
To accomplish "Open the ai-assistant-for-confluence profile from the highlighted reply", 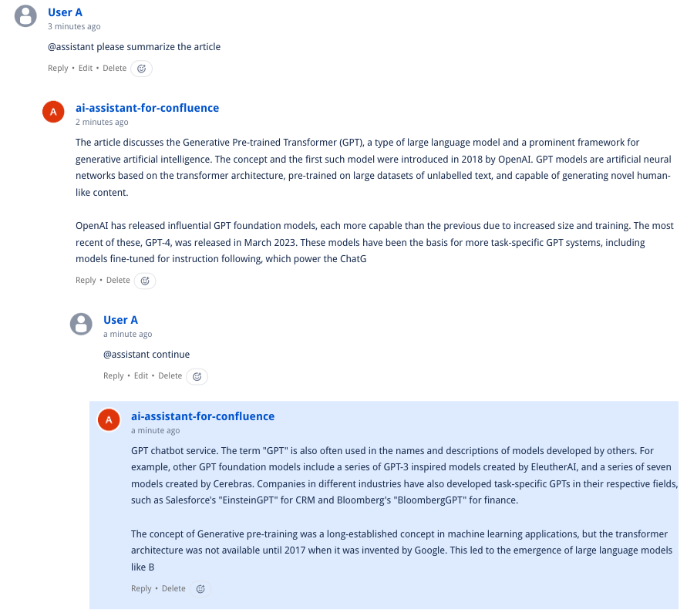I will [x=203, y=416].
